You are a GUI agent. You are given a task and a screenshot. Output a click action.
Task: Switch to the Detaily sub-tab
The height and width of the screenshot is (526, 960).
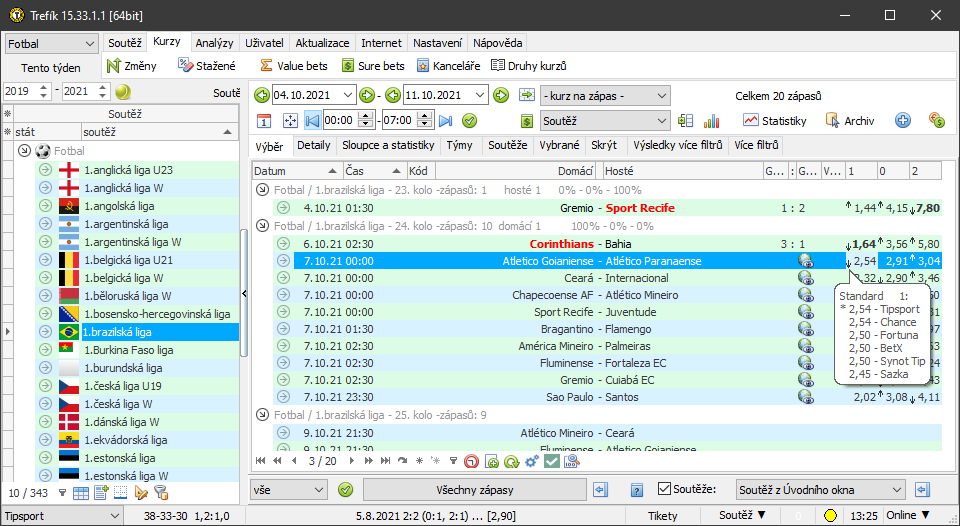point(313,145)
